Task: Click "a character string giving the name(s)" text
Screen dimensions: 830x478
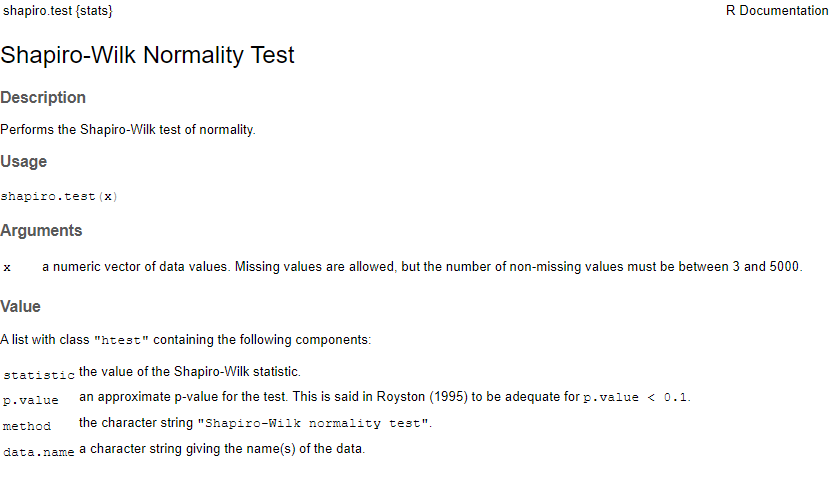Action: point(222,449)
